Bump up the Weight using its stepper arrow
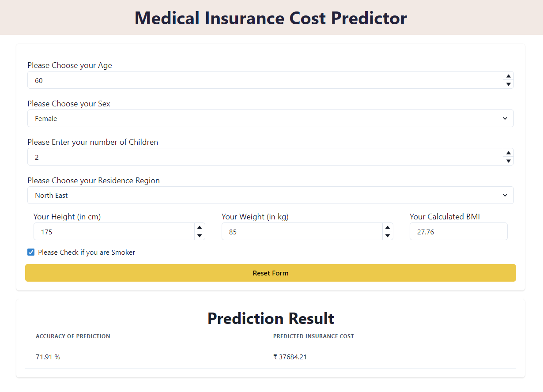This screenshot has height=392, width=543. 388,228
